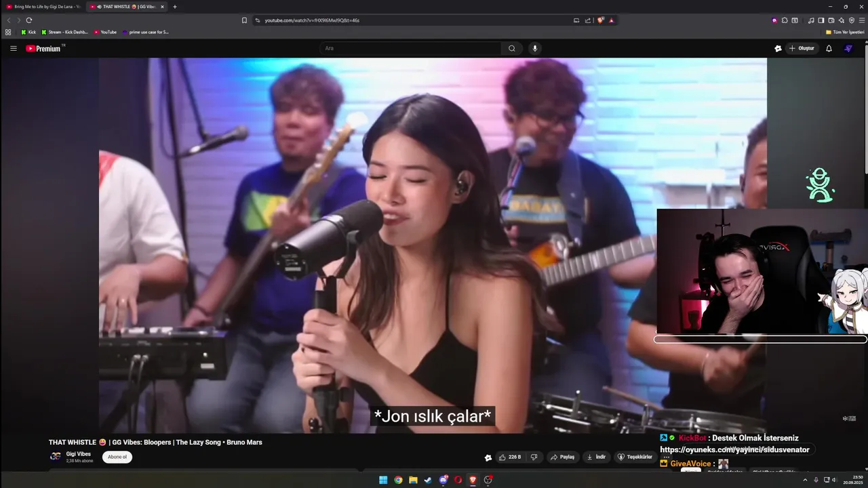The width and height of the screenshot is (868, 488).
Task: Open the Windows Start menu
Action: click(x=383, y=480)
